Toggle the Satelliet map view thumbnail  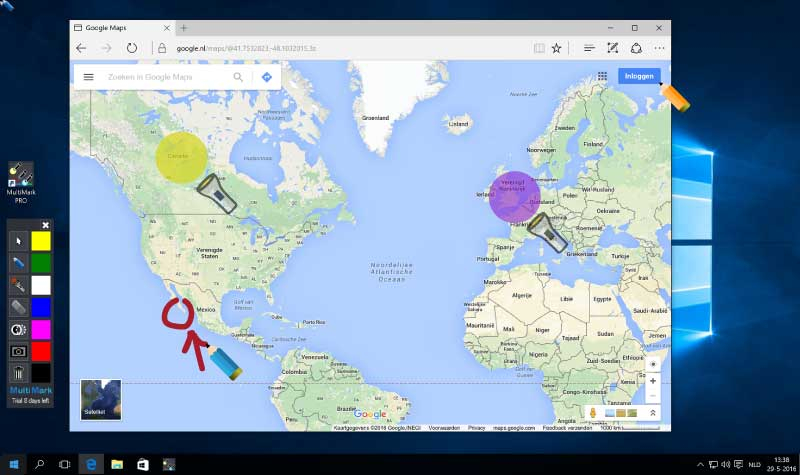101,399
